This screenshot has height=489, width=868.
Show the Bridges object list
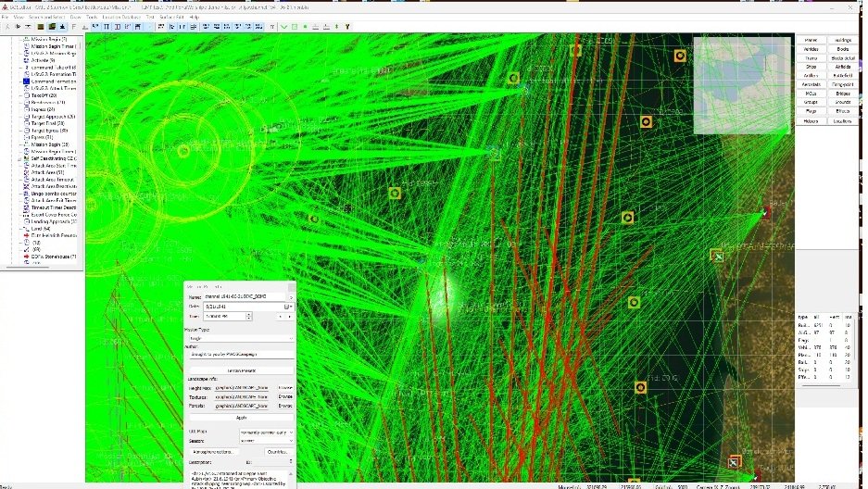(x=842, y=94)
